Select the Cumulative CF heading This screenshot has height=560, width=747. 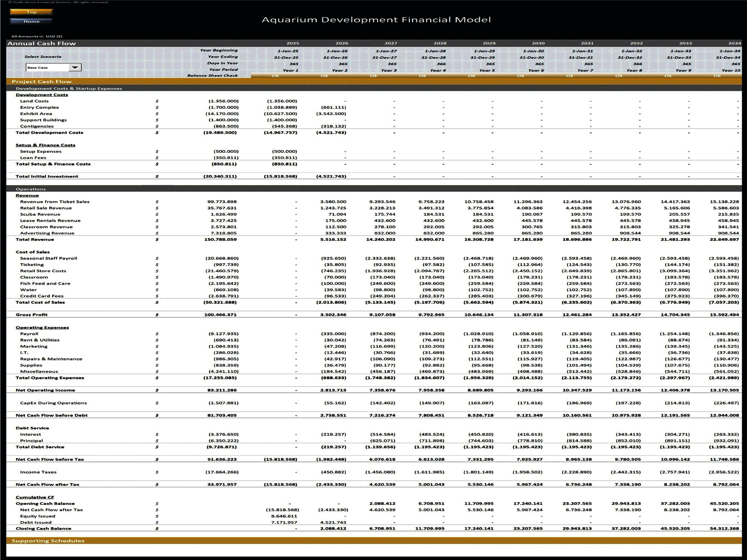coord(35,497)
